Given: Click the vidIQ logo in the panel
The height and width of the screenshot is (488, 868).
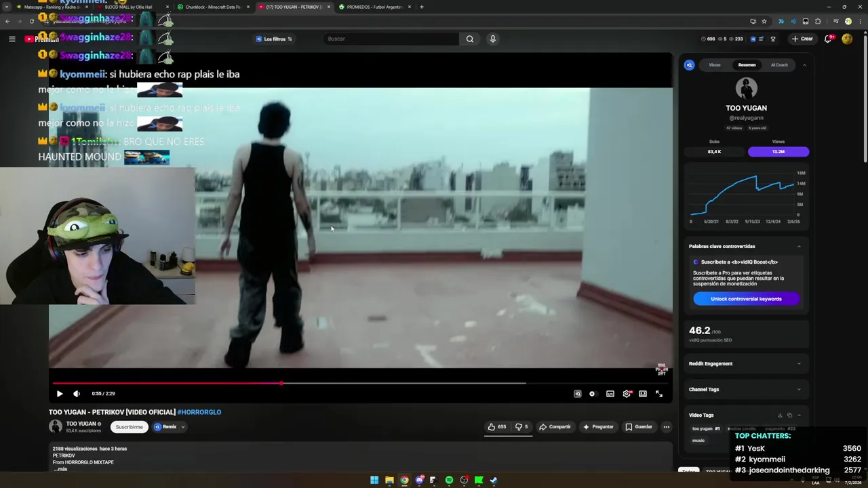Looking at the screenshot, I should pos(689,65).
